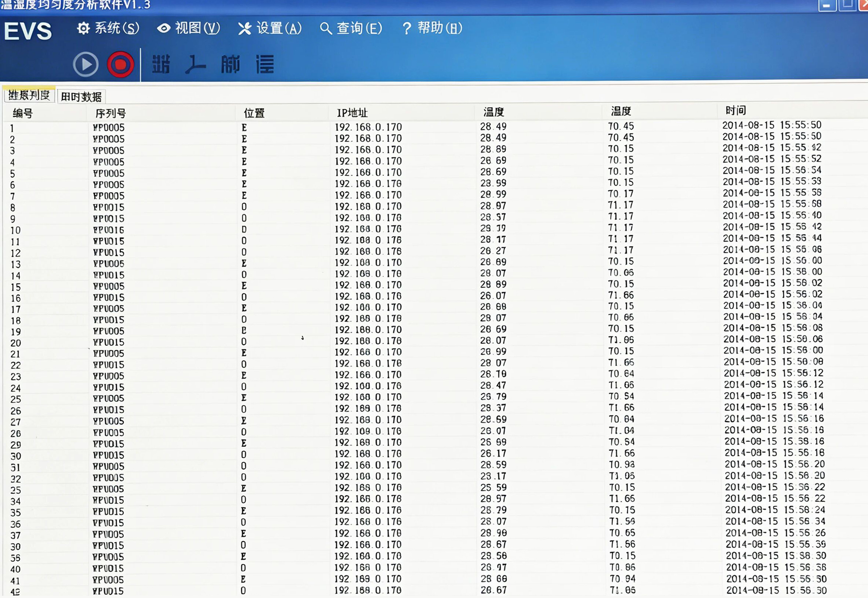Click the toolbar icon resembling stacked horizontal lines

265,64
